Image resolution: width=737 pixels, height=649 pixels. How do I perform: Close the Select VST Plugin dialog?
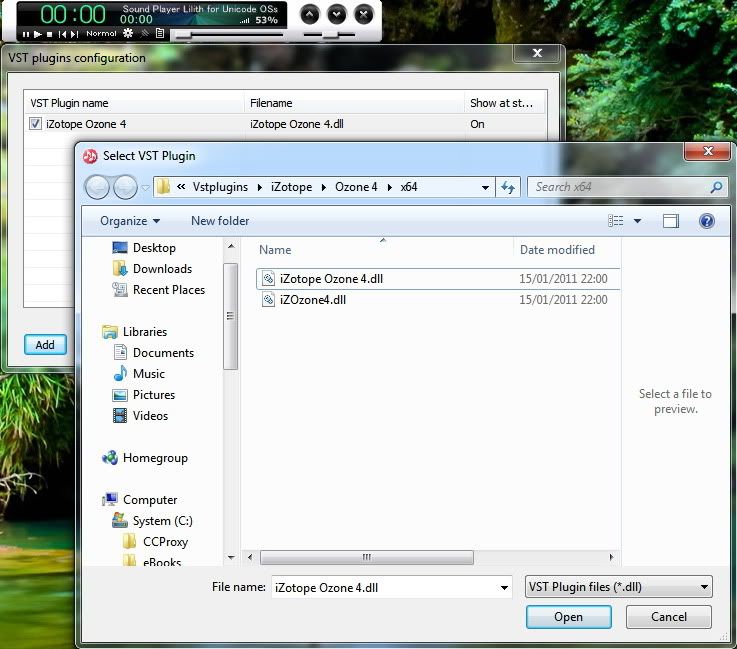click(x=708, y=151)
